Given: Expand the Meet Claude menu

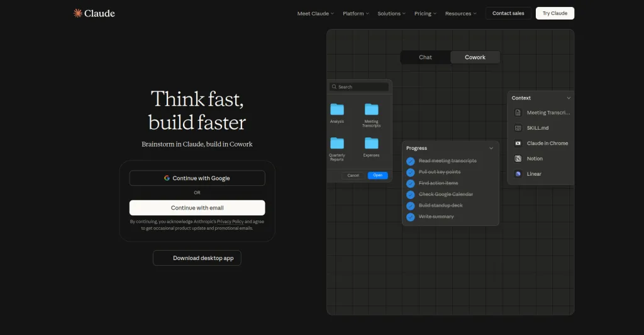Looking at the screenshot, I should (x=316, y=14).
